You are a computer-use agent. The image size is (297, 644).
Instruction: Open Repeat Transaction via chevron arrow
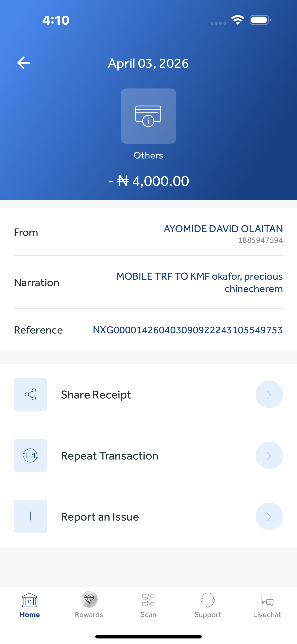point(269,455)
